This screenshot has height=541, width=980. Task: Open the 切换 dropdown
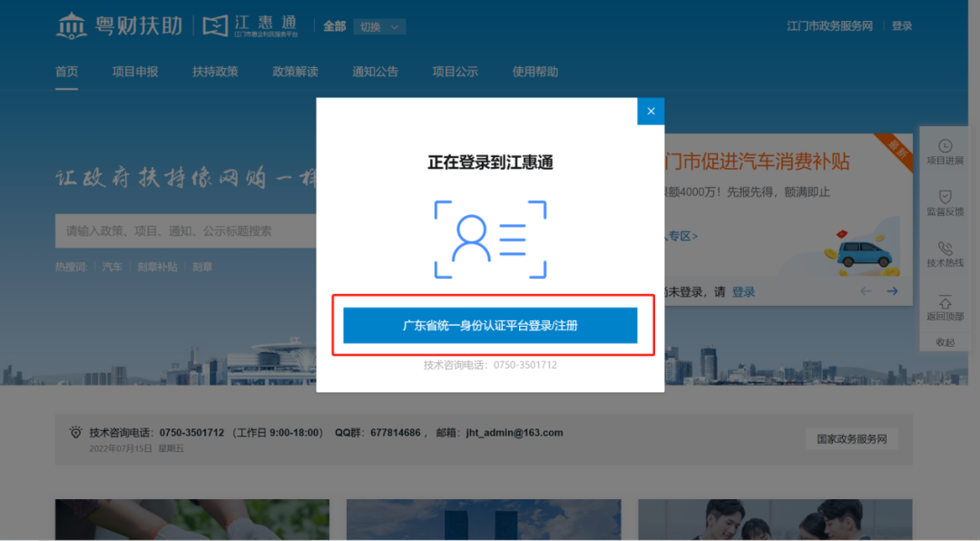coord(379,27)
